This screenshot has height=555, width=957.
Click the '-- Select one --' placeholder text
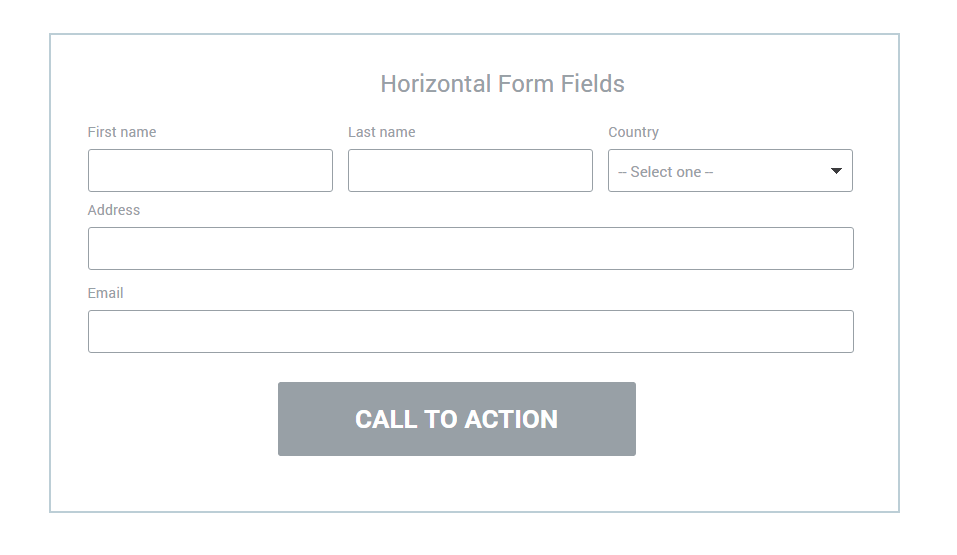pyautogui.click(x=665, y=172)
